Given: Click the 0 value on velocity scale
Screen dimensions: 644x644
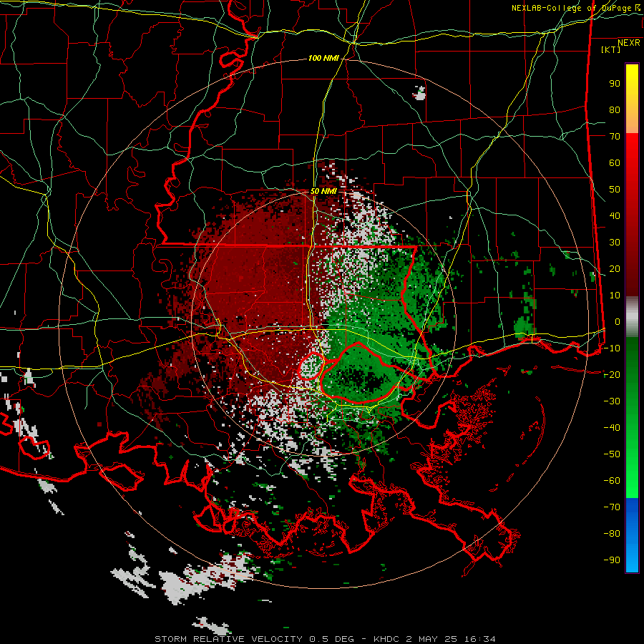Looking at the screenshot, I should pyautogui.click(x=618, y=322).
